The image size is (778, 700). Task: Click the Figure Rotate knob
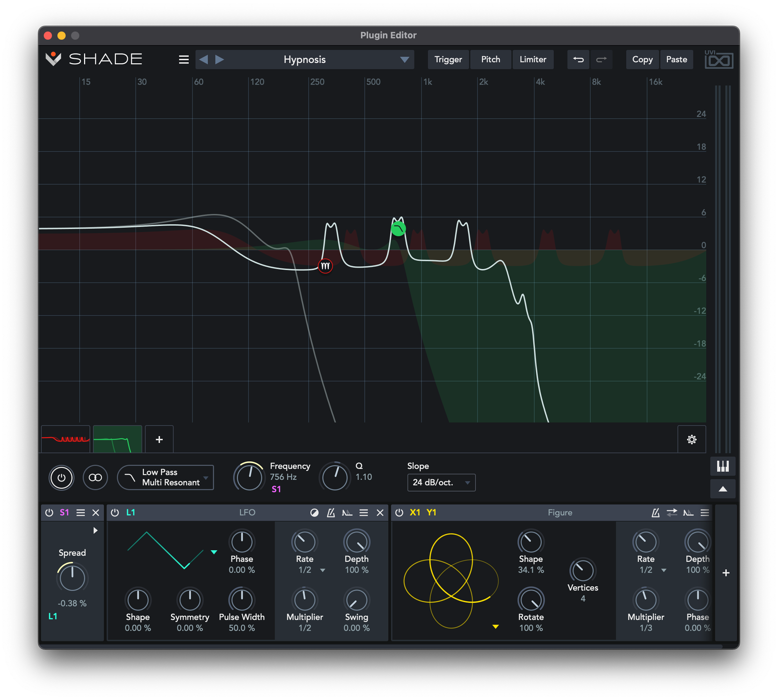coord(530,600)
